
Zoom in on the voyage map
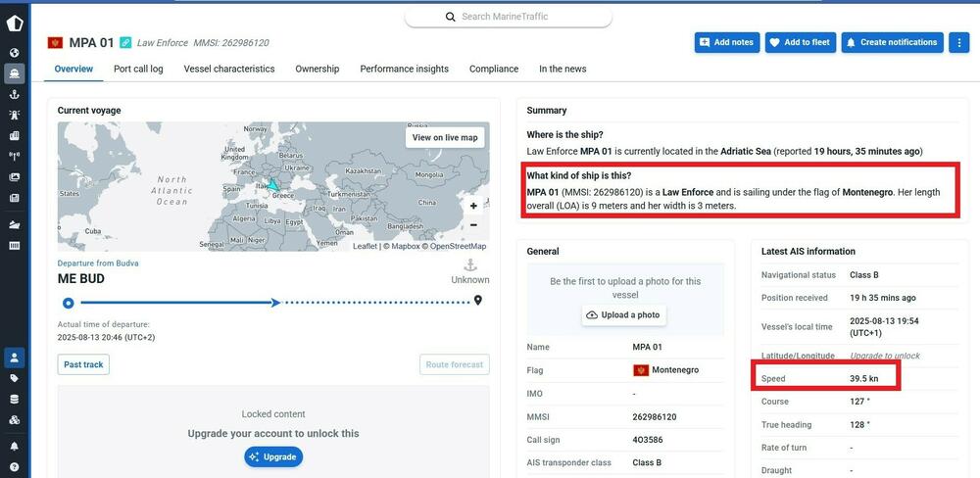(473, 206)
